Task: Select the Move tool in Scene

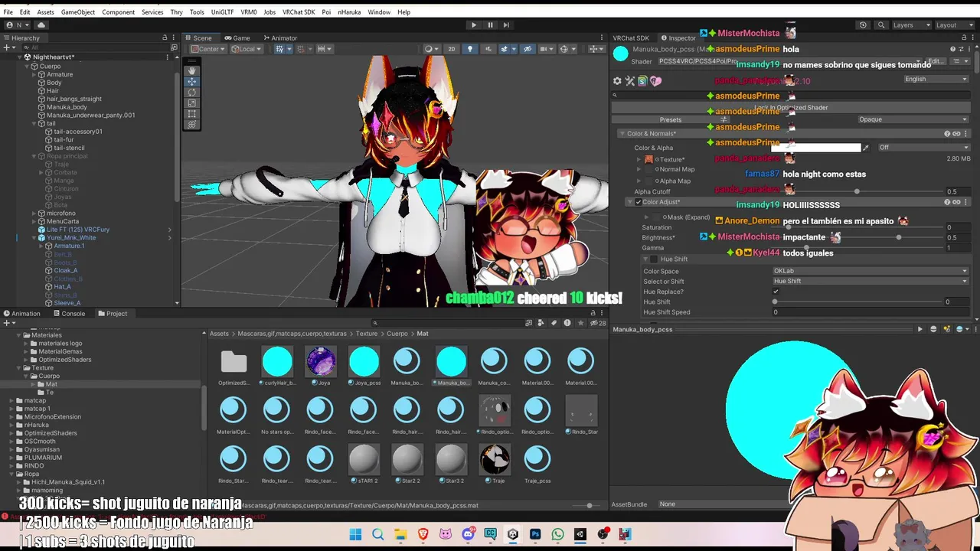Action: (192, 81)
